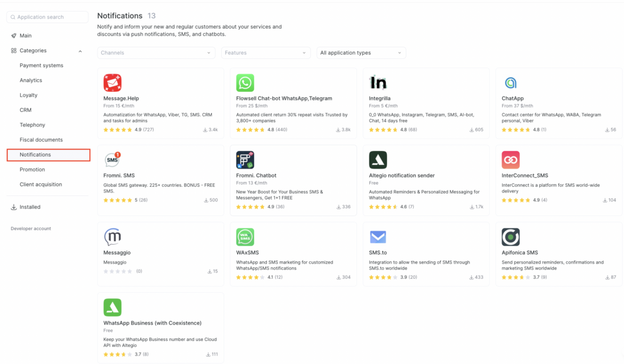Open the Installed apps section
Viewport: 624px width, 364px height.
tap(30, 207)
